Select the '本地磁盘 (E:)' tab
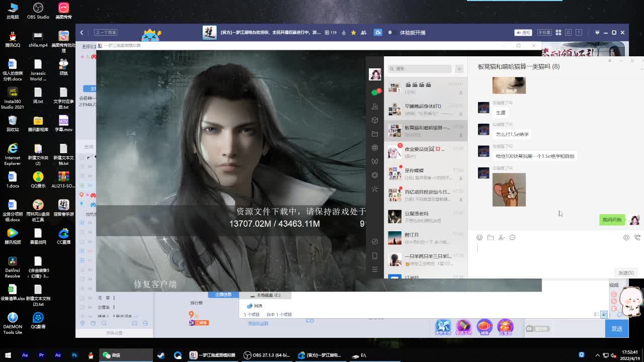The height and width of the screenshot is (362, 644). pyautogui.click(x=265, y=295)
